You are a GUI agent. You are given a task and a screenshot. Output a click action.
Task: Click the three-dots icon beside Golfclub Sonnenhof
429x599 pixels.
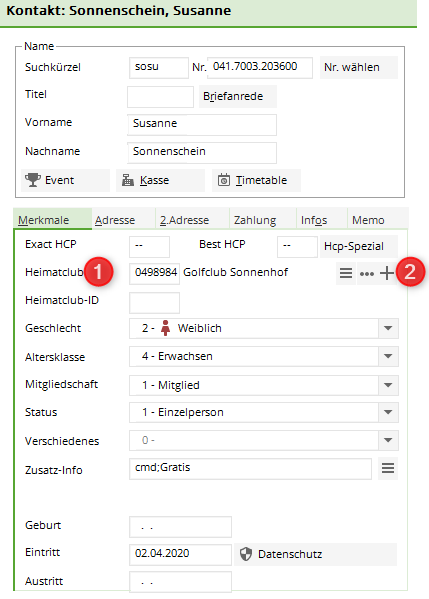tap(367, 274)
